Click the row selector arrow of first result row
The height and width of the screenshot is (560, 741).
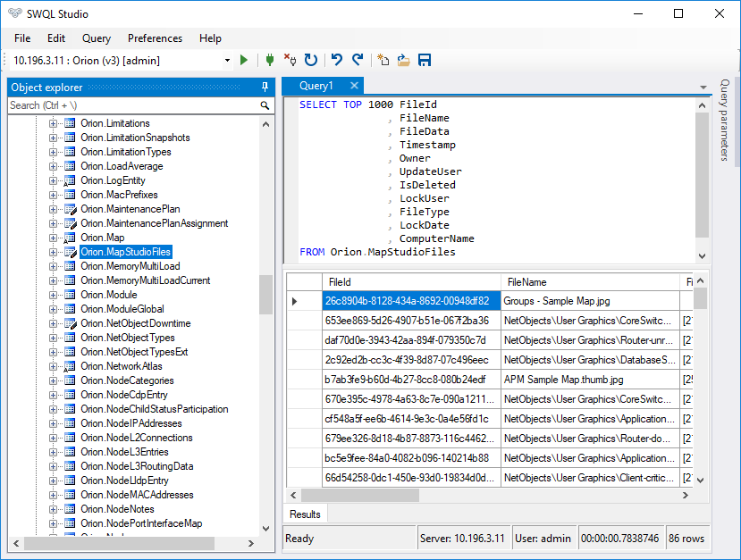tap(294, 301)
